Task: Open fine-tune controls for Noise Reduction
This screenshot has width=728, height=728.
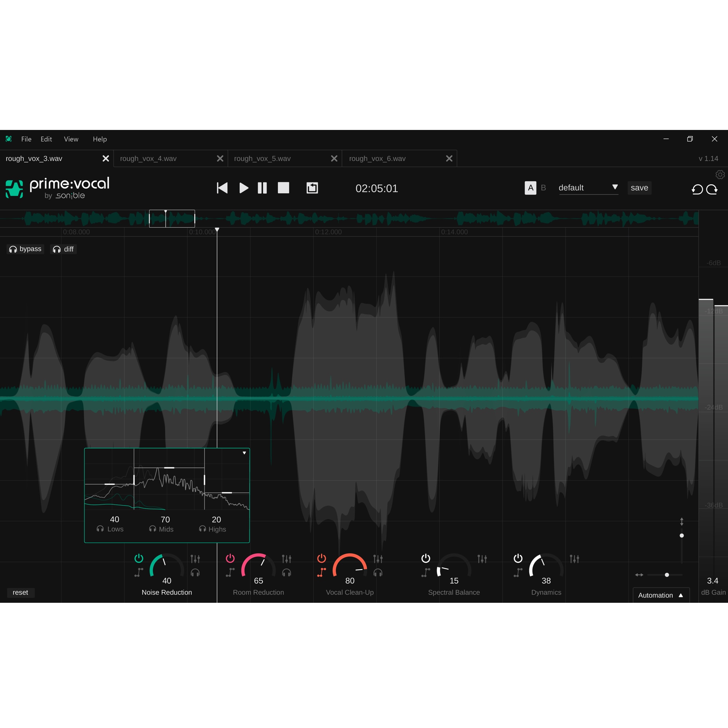Action: (195, 559)
